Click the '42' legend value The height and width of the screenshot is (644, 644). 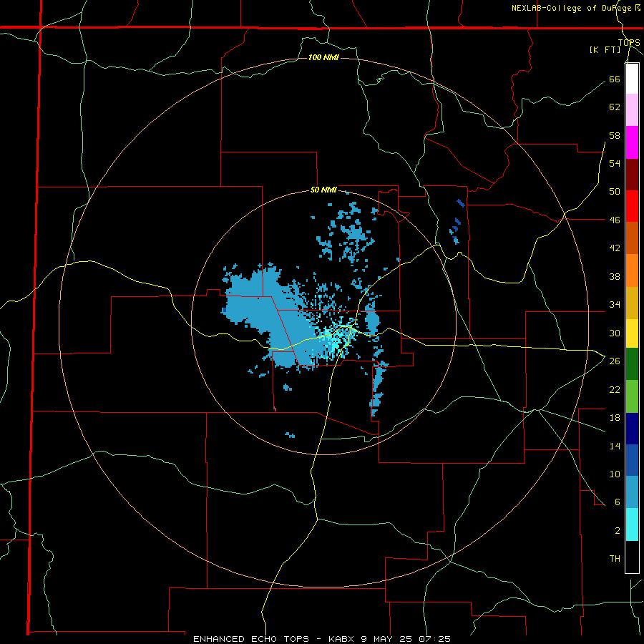point(615,248)
